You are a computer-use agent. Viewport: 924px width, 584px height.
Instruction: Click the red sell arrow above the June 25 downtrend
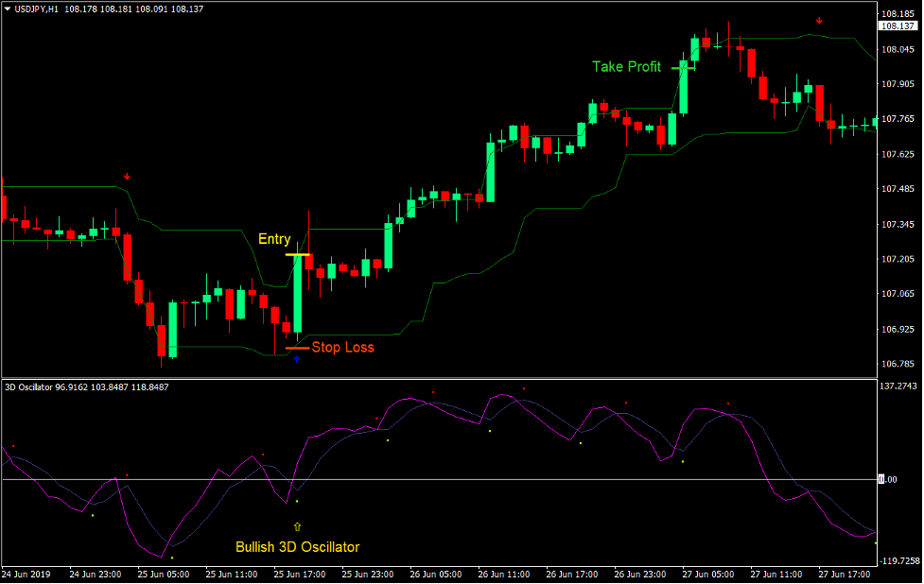click(127, 175)
